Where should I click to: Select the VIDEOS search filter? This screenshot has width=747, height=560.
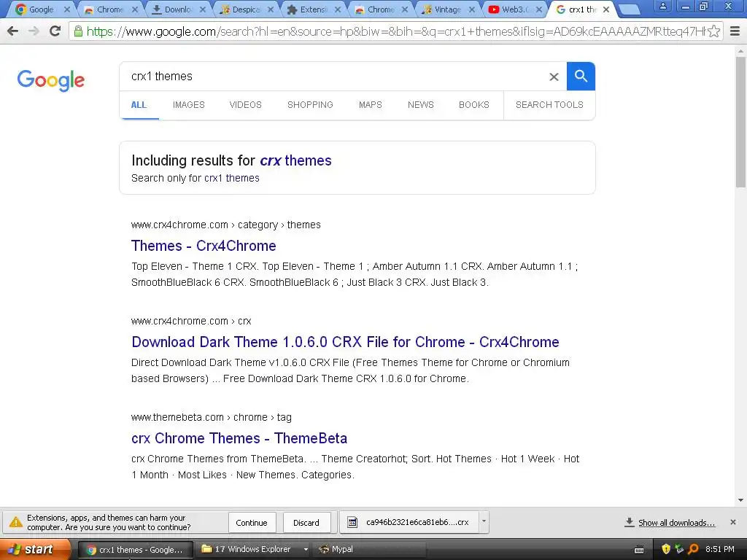[x=245, y=105]
